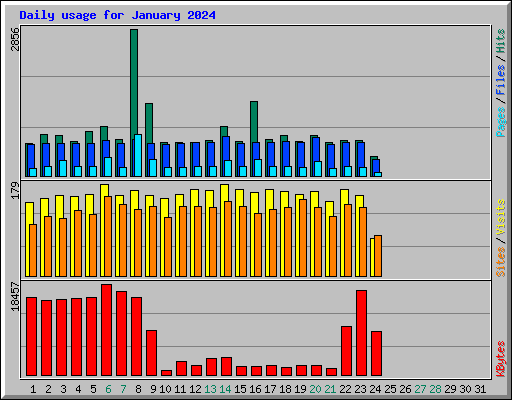
Task: Click day label 5 on the x-axis
Action: [x=93, y=389]
